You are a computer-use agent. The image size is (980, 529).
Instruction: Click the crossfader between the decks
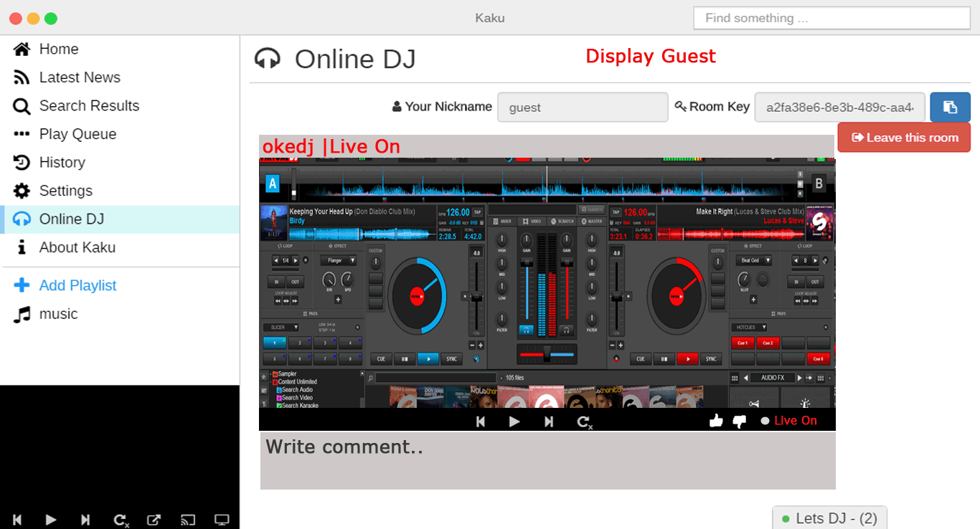547,354
